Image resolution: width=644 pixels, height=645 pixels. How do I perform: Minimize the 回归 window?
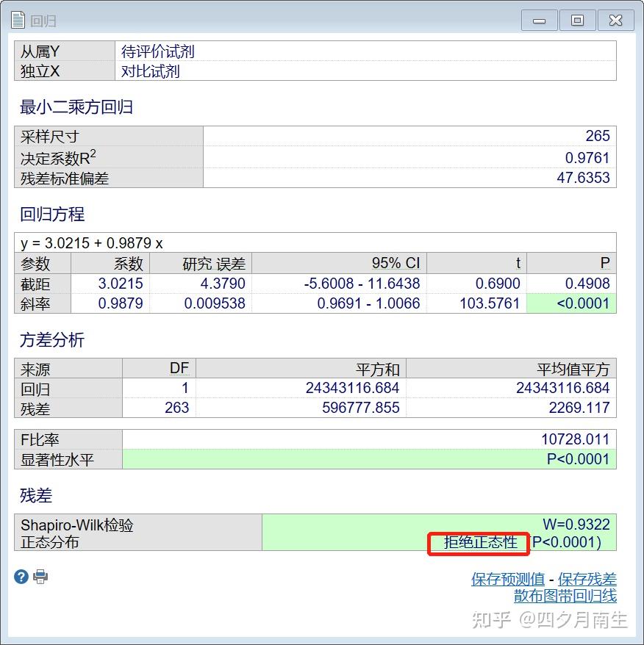point(539,20)
